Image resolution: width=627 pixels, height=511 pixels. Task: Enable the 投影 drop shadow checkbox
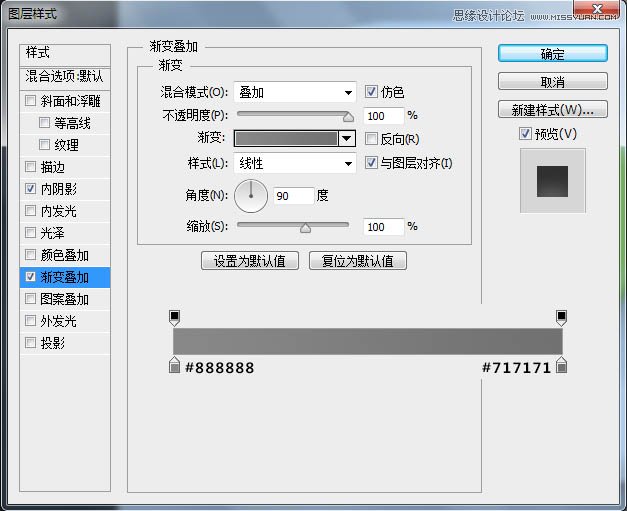pos(30,342)
